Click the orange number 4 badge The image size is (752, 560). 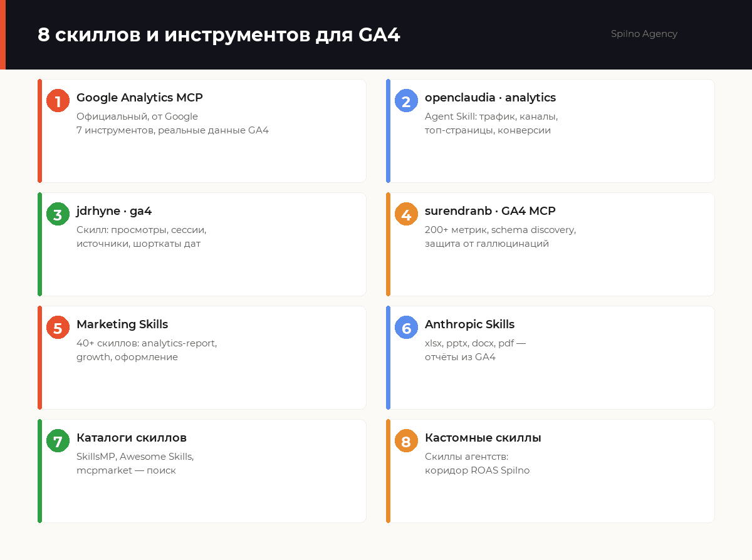pyautogui.click(x=406, y=214)
